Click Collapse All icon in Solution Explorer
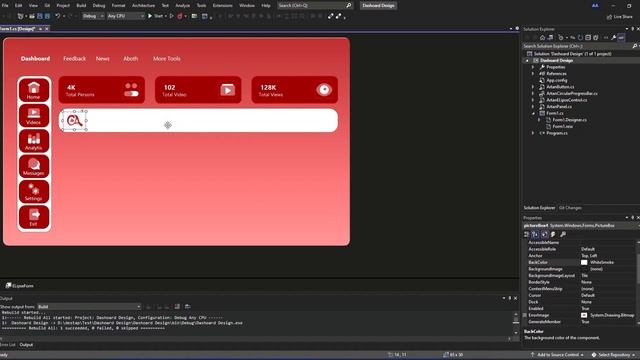Viewport: 640px width, 360px height. (x=588, y=38)
